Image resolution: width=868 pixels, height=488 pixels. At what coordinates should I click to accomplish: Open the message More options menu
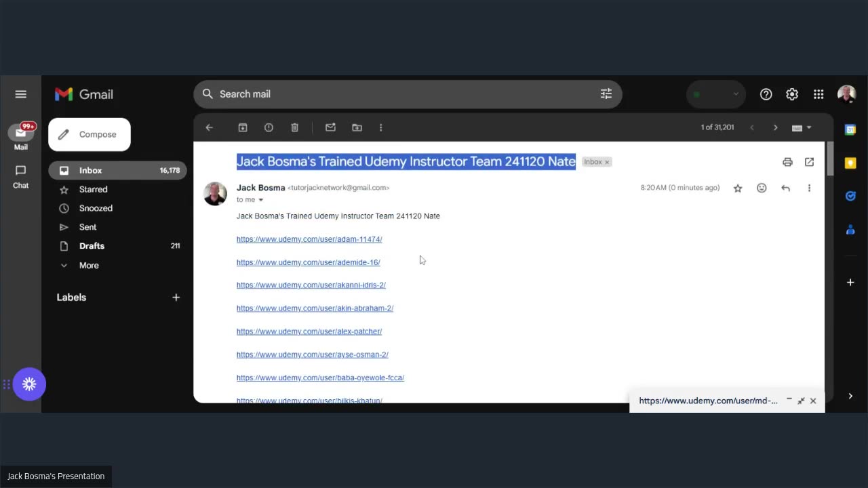[809, 188]
